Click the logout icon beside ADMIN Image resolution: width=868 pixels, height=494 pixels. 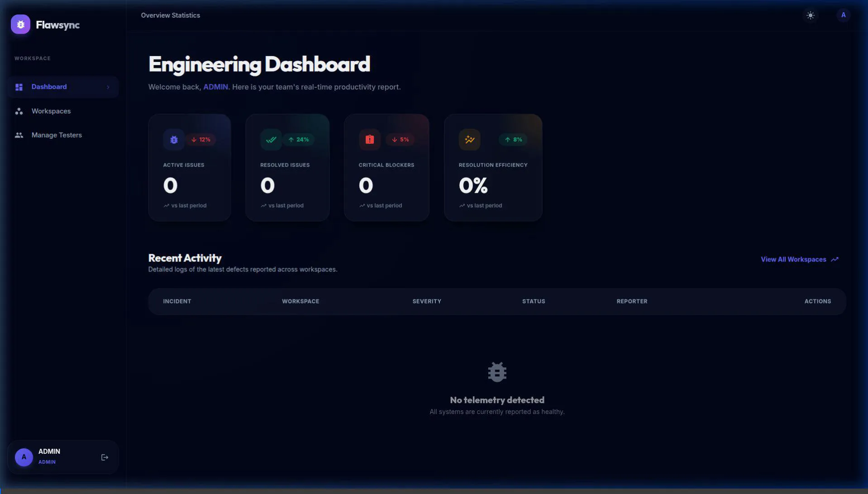(105, 457)
